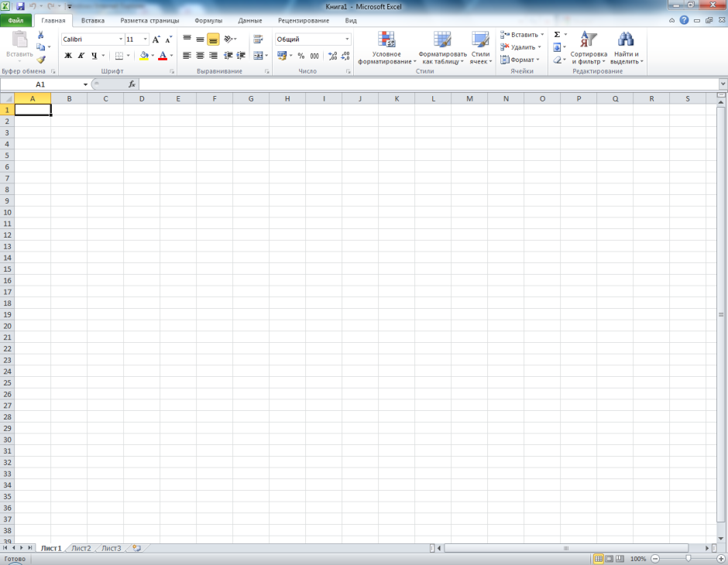
Task: Apply percent style format
Action: [x=300, y=56]
